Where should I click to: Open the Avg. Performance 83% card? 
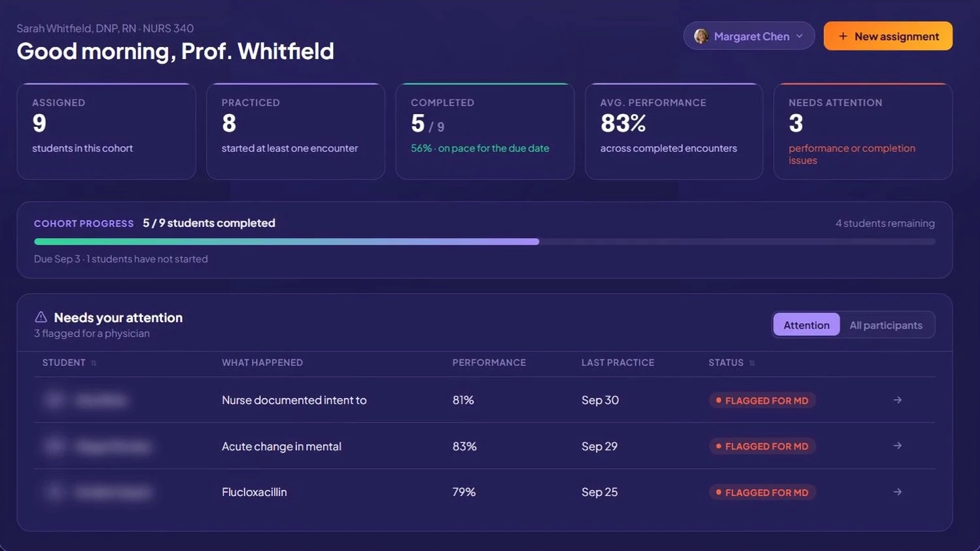pyautogui.click(x=674, y=131)
